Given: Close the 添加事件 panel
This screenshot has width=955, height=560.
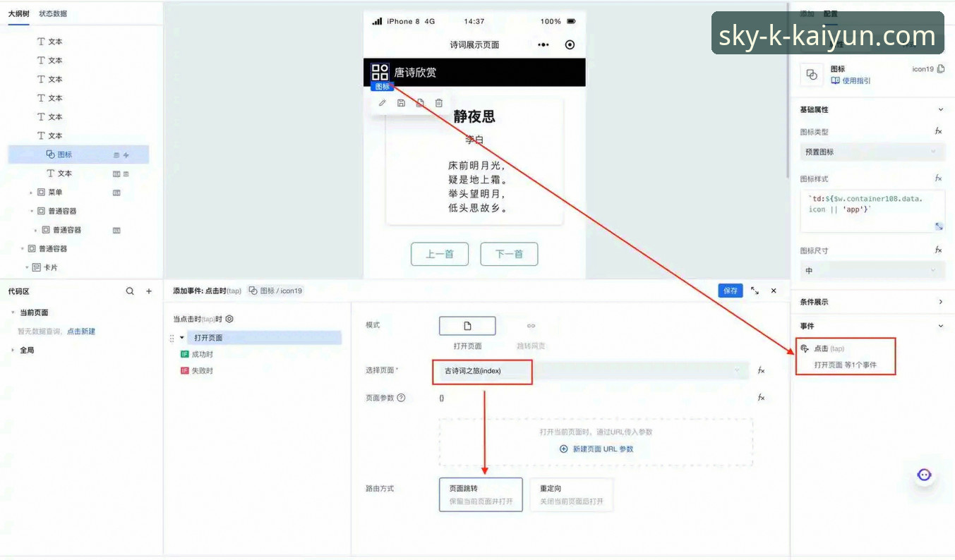Looking at the screenshot, I should [774, 291].
